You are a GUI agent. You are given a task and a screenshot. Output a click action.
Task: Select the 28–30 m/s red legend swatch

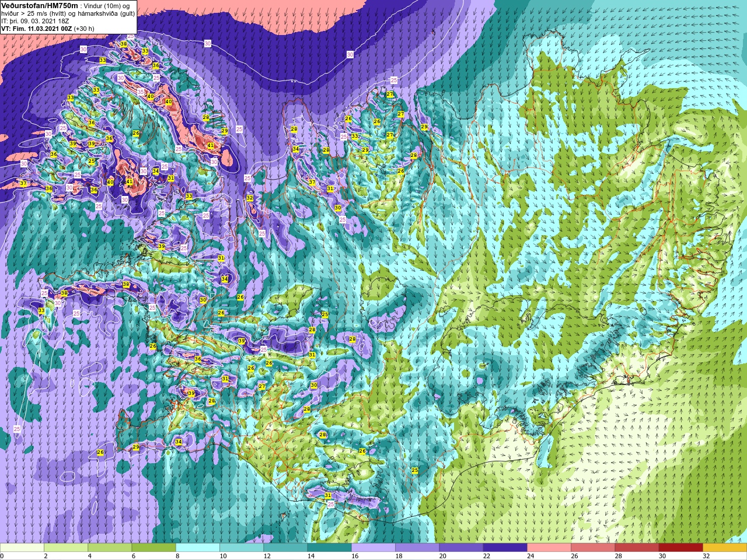tap(637, 548)
